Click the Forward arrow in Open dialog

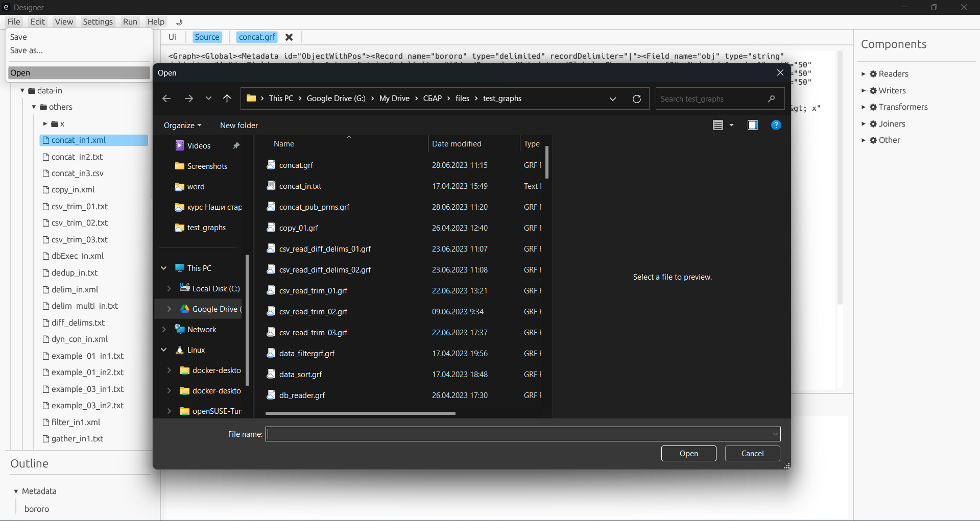[188, 98]
